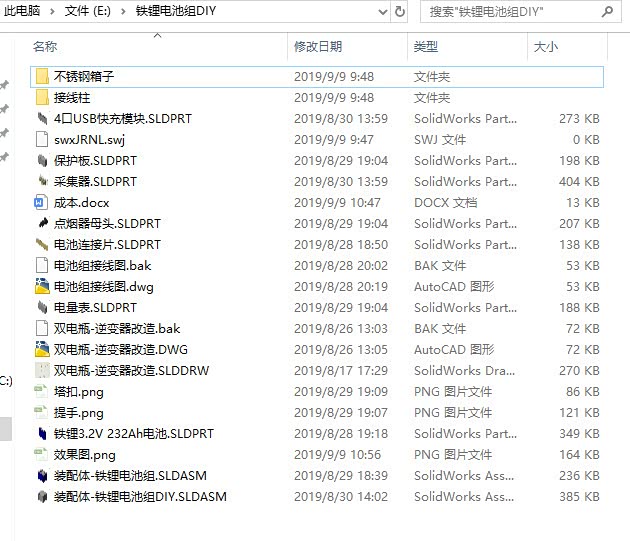Click the 点烟器母头.SLDPRT part icon
This screenshot has height=541, width=630.
click(x=41, y=224)
